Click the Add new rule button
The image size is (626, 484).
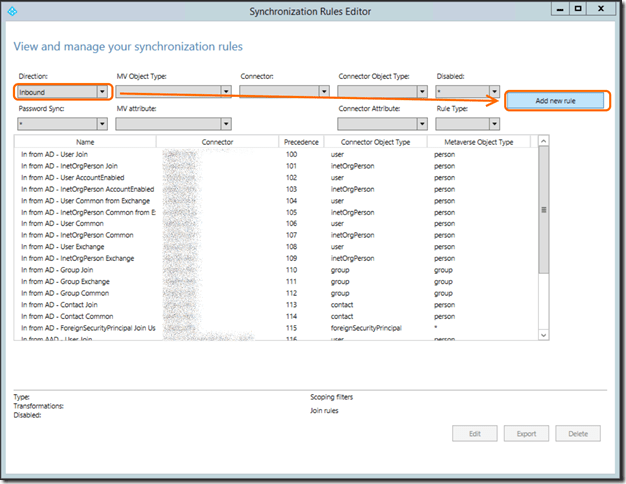click(x=555, y=101)
